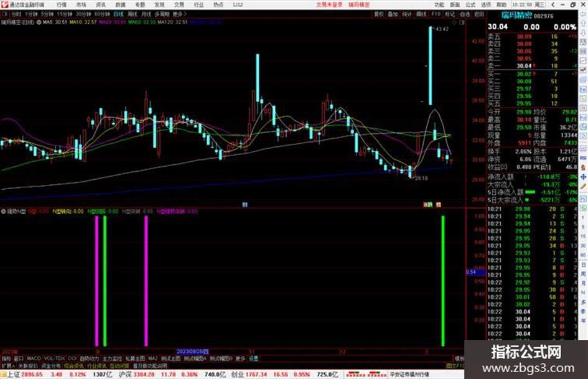Image resolution: width=588 pixels, height=379 pixels.
Task: Click the 自选 add-to-favorites button
Action: tap(465, 14)
